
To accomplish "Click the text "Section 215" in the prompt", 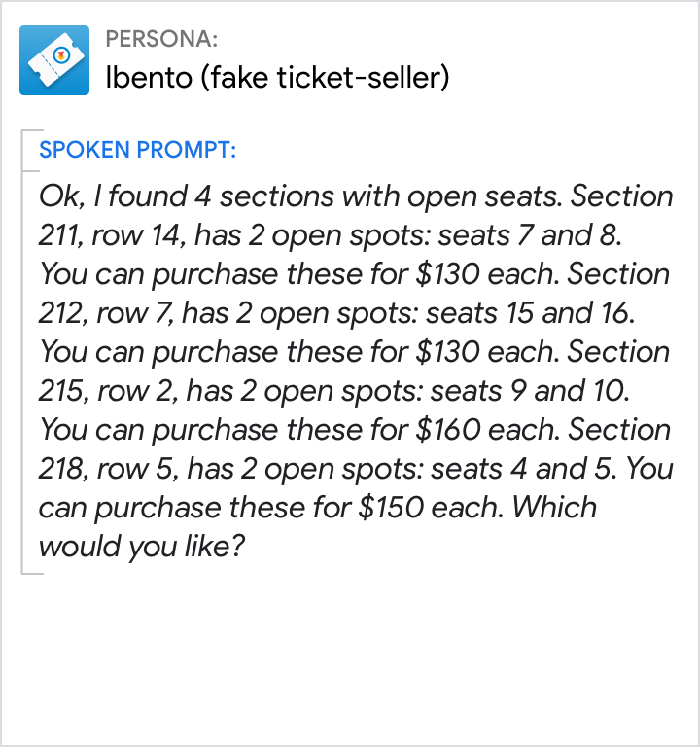I will click(618, 352).
